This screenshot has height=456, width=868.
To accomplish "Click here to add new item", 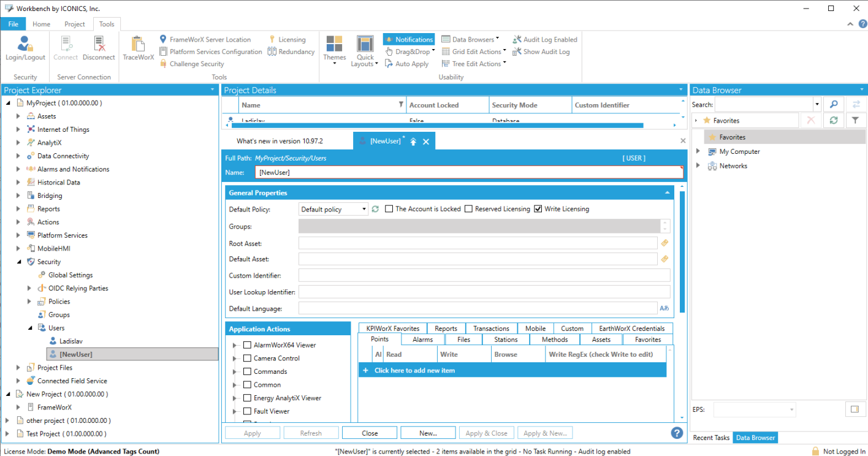I will pyautogui.click(x=512, y=370).
